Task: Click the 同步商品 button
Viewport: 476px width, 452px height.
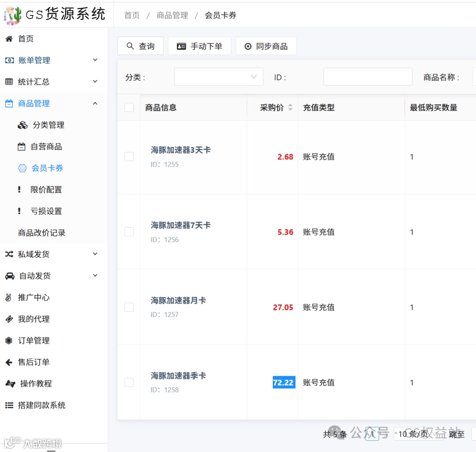Action: click(266, 46)
